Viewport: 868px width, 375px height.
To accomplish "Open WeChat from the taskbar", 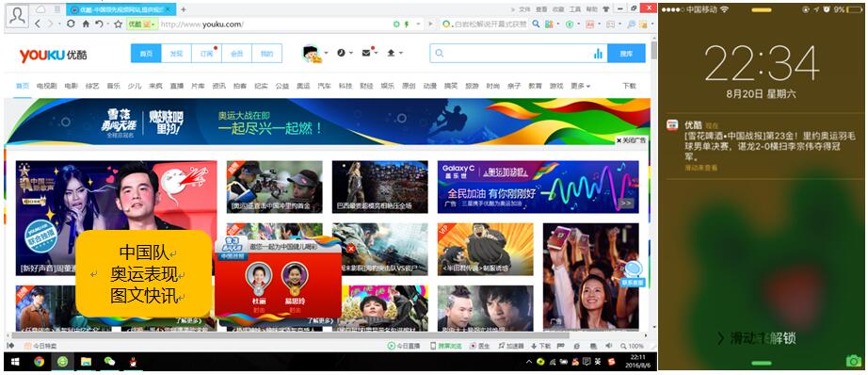I will pos(109,362).
